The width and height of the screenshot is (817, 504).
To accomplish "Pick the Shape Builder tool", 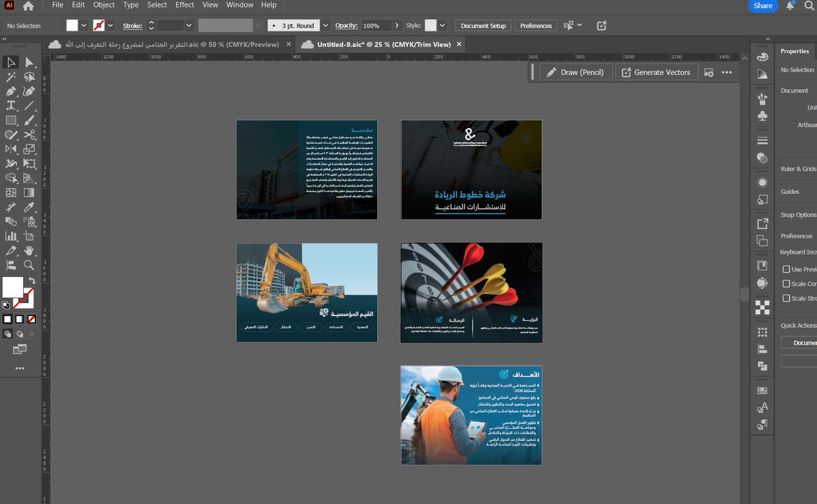I will pyautogui.click(x=11, y=178).
